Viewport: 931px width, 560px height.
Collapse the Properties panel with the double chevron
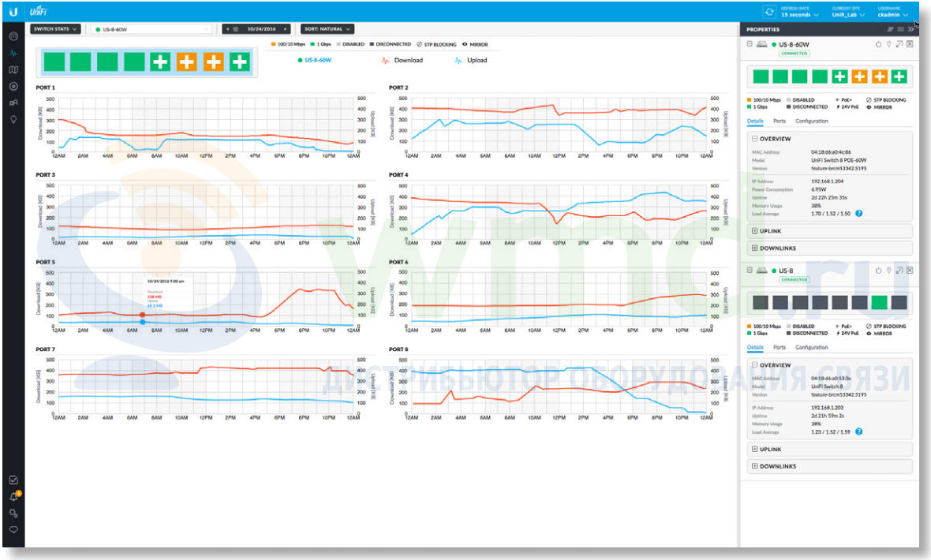[910, 29]
